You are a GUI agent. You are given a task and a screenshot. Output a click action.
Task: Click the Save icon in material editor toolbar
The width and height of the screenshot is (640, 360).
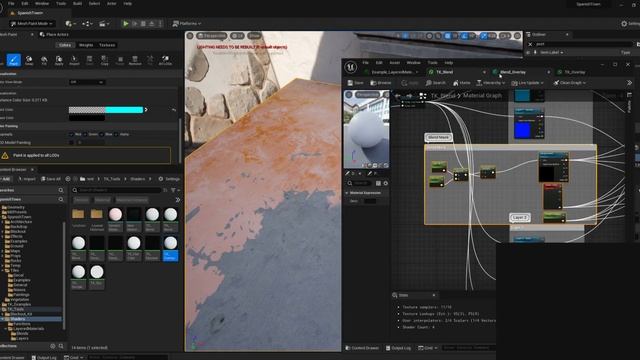click(x=355, y=83)
